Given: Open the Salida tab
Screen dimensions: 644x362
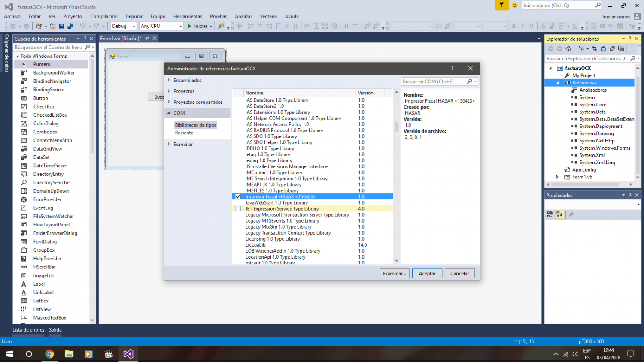Looking at the screenshot, I should 55,330.
